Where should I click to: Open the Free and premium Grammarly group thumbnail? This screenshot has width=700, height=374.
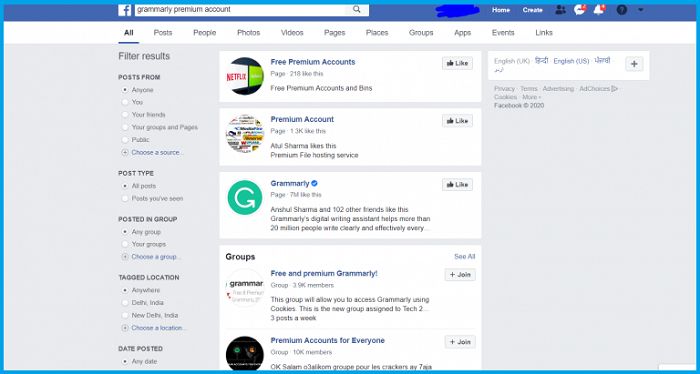245,287
